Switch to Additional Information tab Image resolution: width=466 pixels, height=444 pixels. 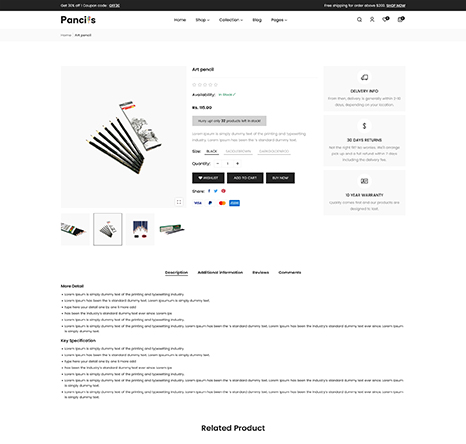pyautogui.click(x=220, y=272)
